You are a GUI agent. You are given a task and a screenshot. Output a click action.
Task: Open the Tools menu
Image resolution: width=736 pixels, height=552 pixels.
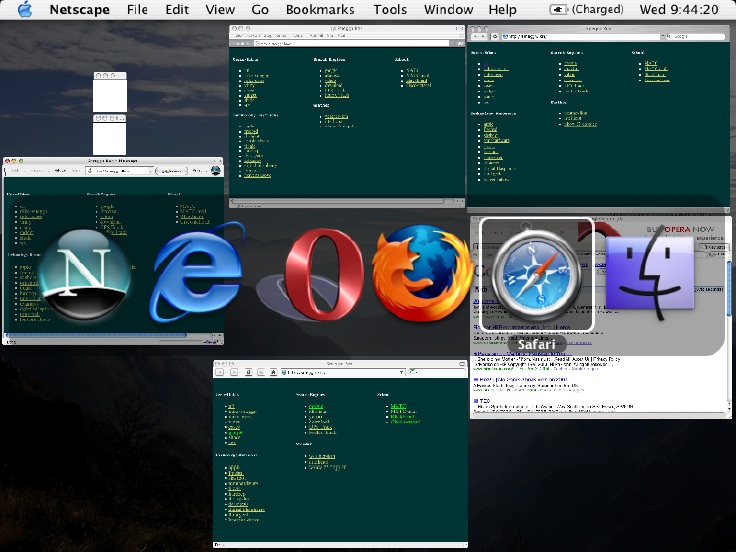[390, 10]
